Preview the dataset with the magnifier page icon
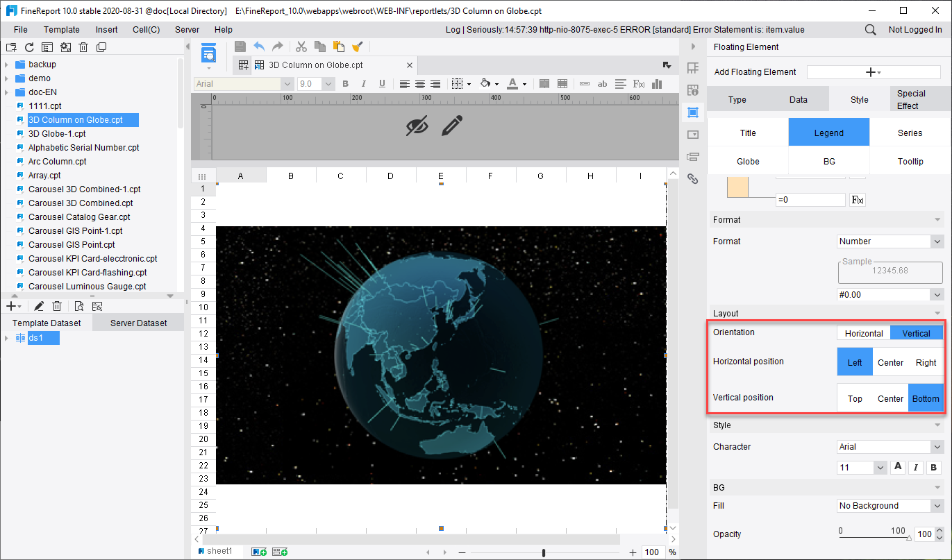Screen dimensions: 952x560 [79, 306]
